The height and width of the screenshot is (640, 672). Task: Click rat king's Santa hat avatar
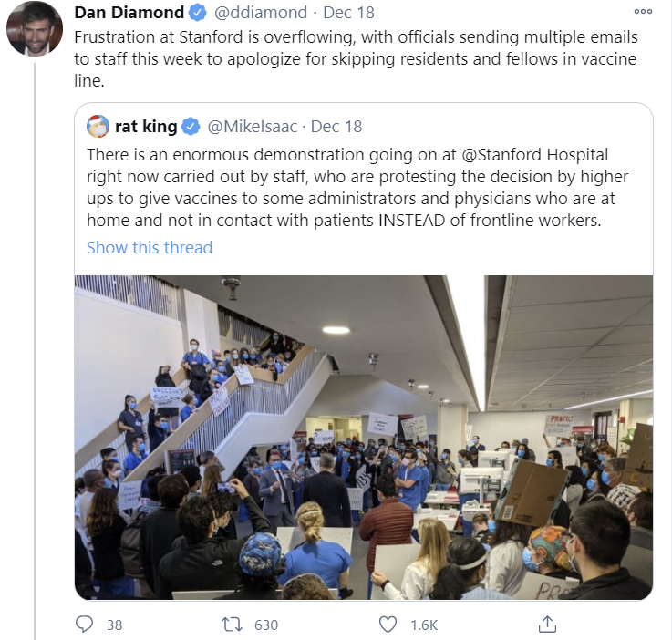[x=98, y=127]
